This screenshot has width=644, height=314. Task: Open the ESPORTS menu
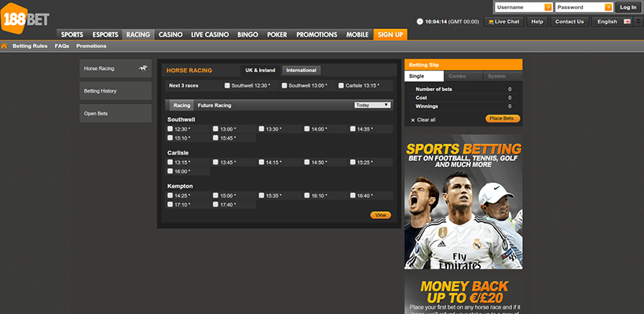click(x=105, y=35)
